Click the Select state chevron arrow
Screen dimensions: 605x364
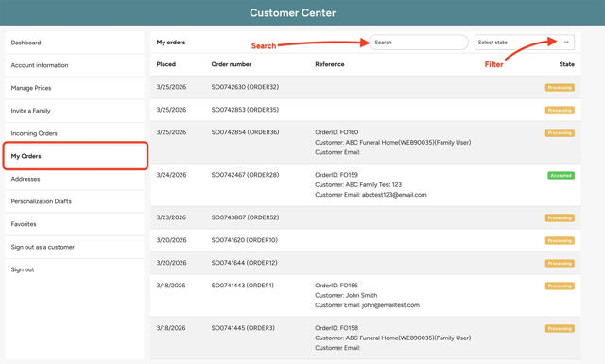pos(566,43)
